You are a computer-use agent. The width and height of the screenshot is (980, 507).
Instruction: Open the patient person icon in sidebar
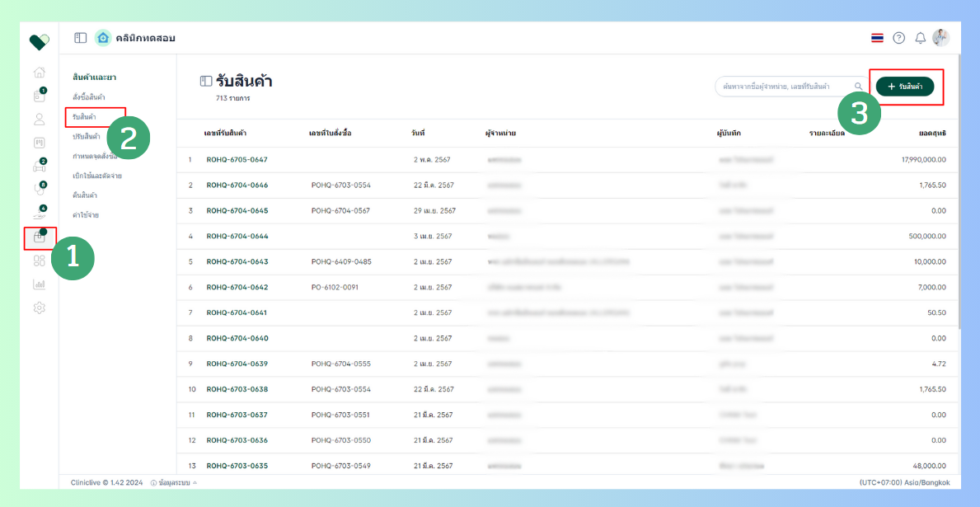[39, 119]
